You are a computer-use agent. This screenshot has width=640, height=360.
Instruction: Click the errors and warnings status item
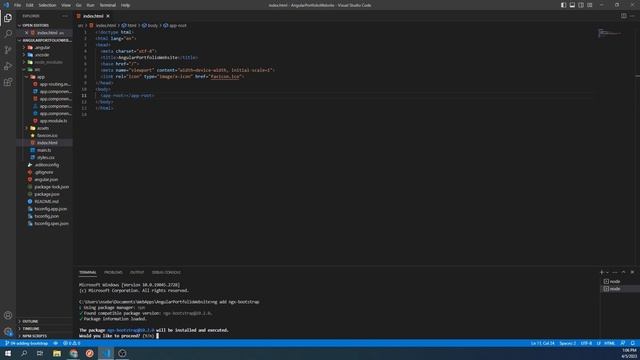(x=71, y=343)
